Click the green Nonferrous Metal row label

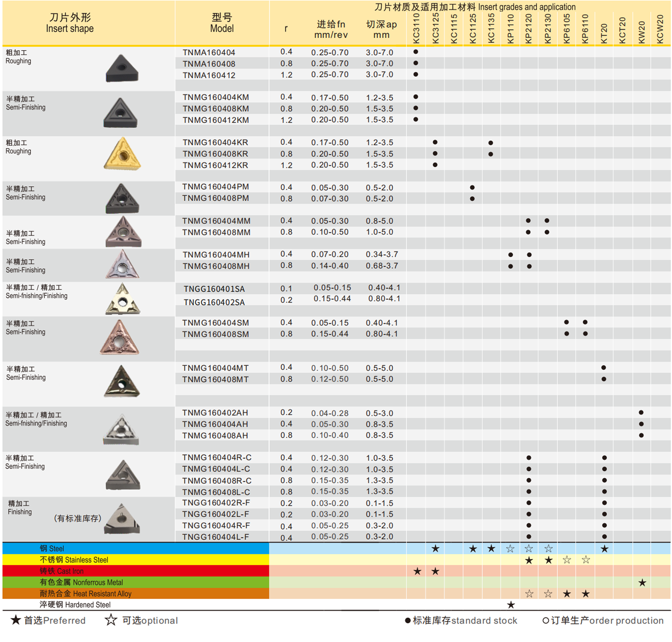point(81,582)
